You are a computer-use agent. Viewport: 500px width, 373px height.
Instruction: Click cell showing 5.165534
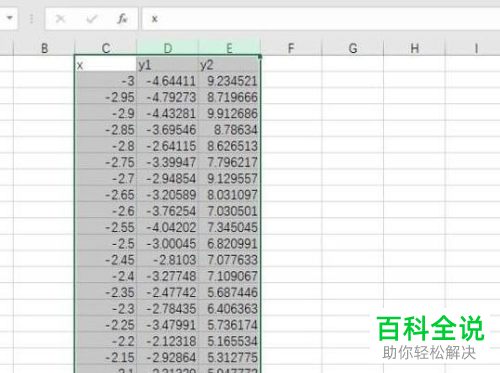pos(229,341)
